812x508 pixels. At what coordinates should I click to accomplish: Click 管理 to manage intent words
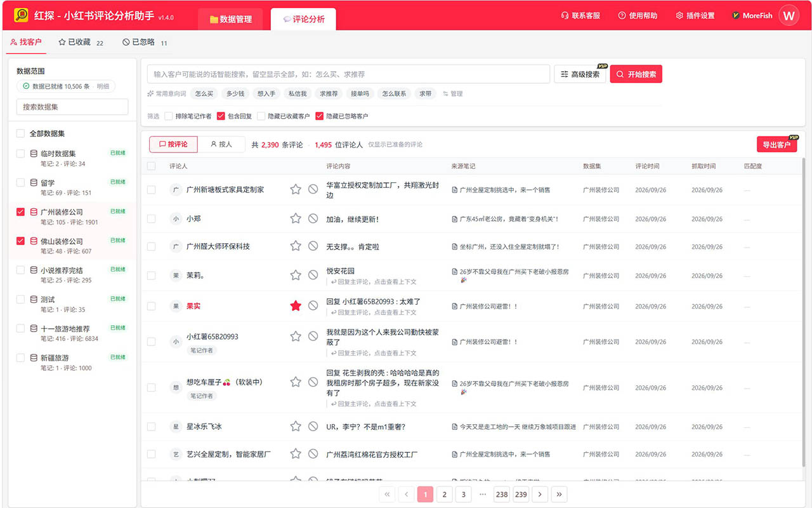[x=453, y=93]
